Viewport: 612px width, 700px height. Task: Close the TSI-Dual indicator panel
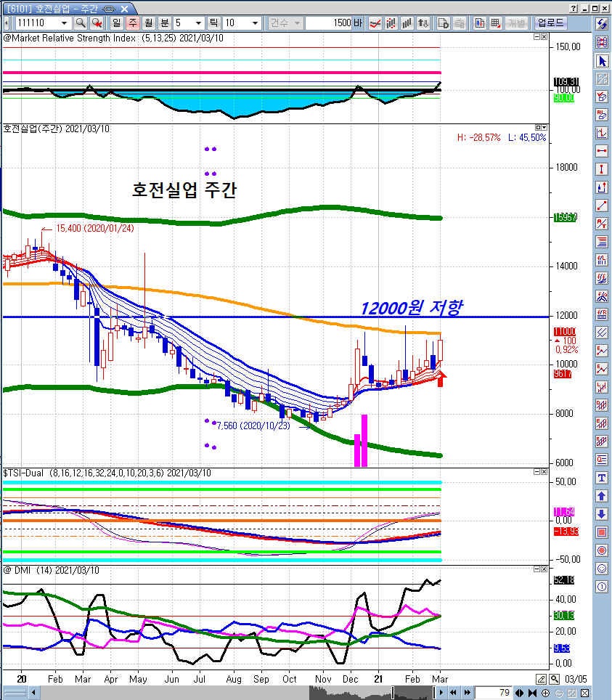click(544, 472)
